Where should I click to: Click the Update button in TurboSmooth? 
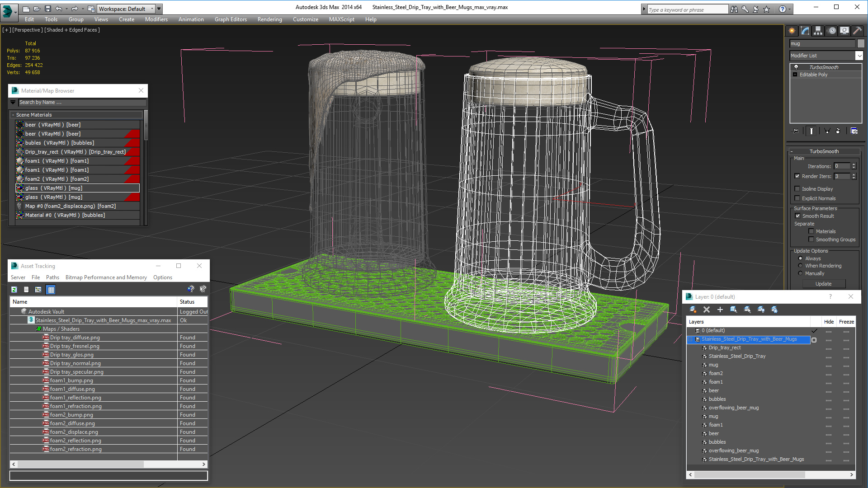click(823, 284)
